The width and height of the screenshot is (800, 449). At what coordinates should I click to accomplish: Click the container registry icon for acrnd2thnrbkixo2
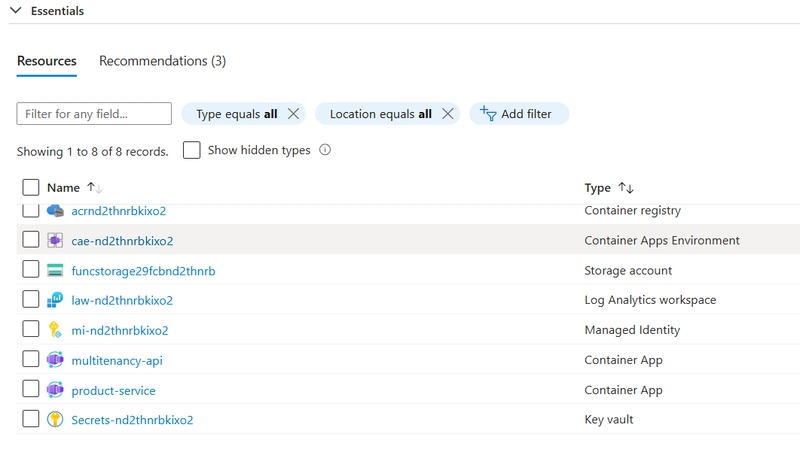coord(55,210)
